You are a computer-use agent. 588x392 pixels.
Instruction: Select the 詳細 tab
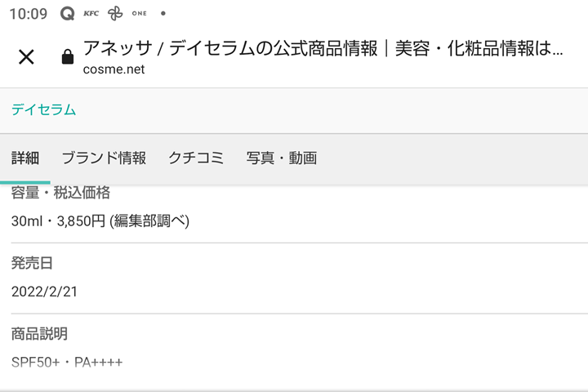pyautogui.click(x=25, y=158)
